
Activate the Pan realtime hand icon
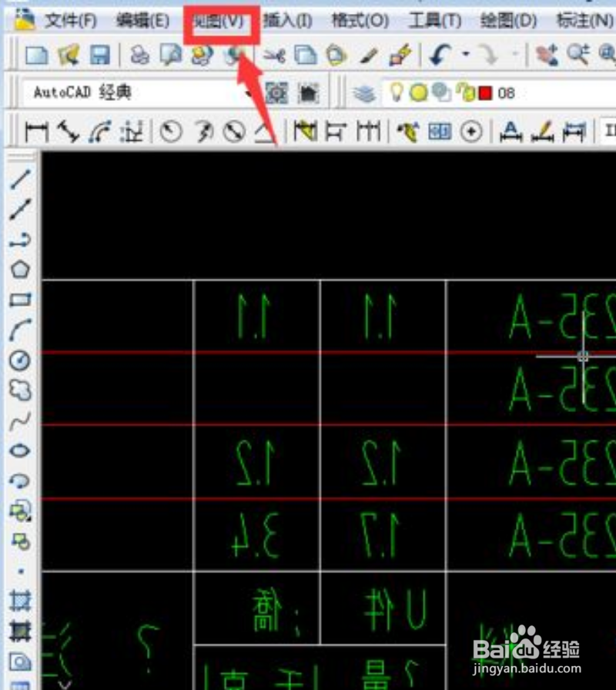click(547, 55)
